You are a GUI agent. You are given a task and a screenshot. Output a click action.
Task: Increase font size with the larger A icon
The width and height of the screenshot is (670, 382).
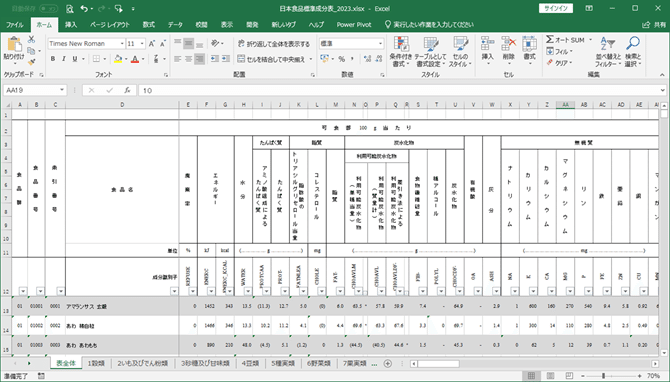pos(152,44)
